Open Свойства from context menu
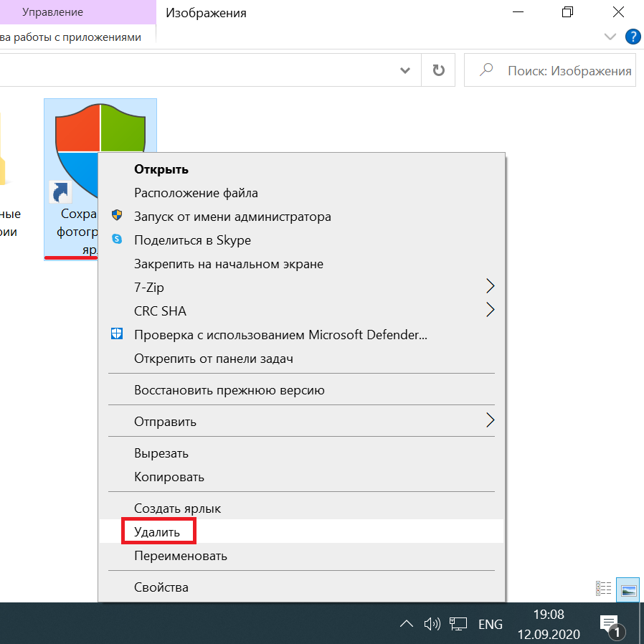 point(301,587)
